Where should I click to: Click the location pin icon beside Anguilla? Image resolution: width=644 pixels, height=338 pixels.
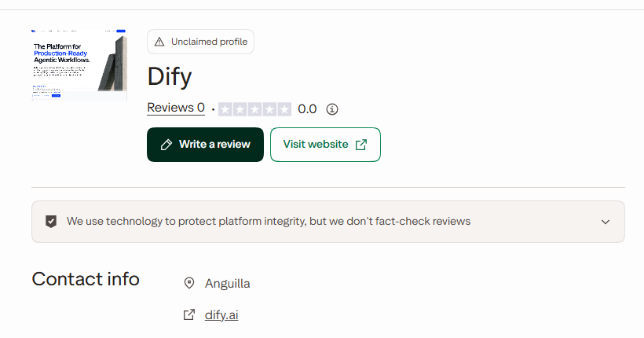[x=189, y=283]
